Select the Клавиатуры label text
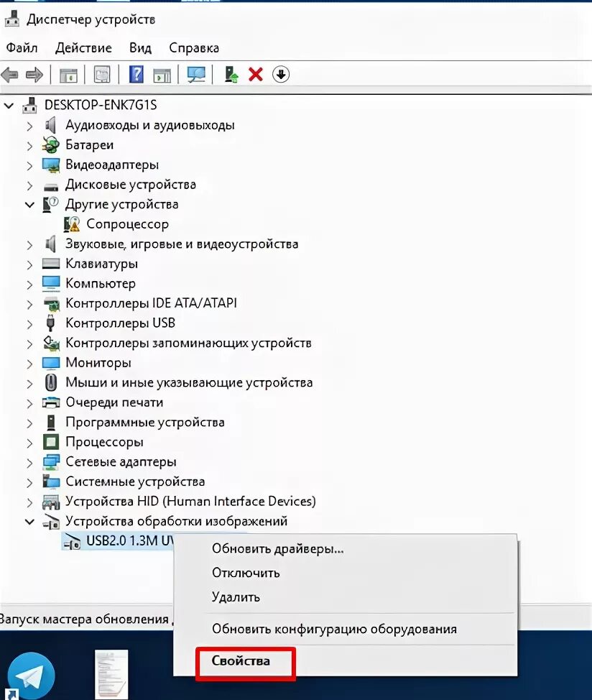Image resolution: width=592 pixels, height=700 pixels. [102, 264]
